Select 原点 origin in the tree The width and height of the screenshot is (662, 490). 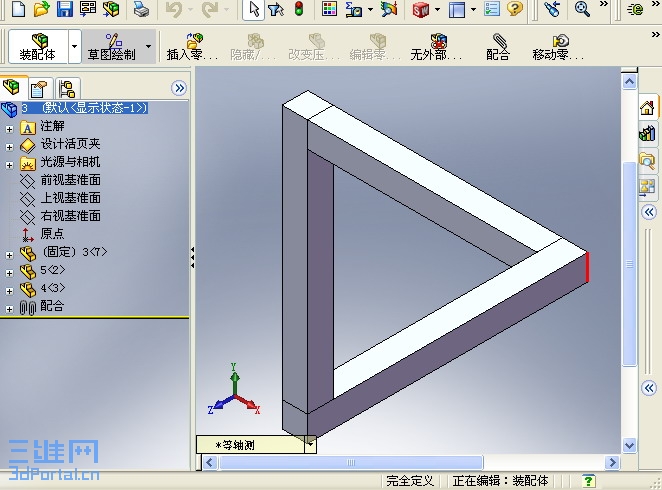point(52,233)
